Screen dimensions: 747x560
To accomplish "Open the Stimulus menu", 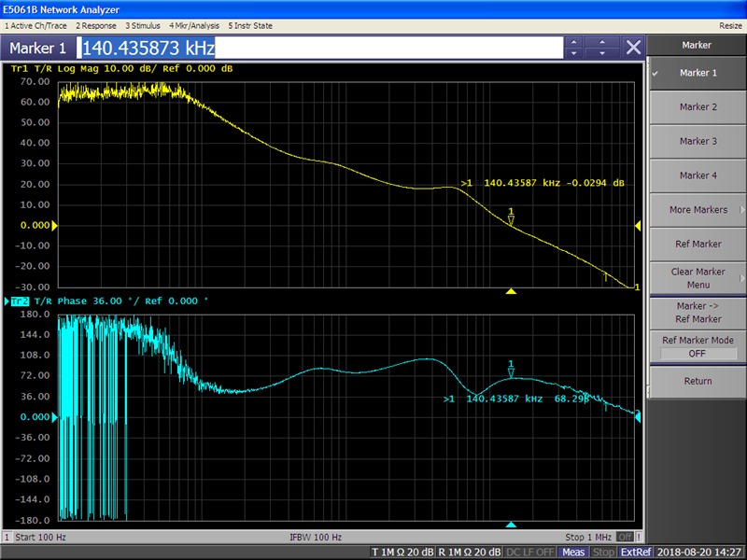I will tap(143, 26).
